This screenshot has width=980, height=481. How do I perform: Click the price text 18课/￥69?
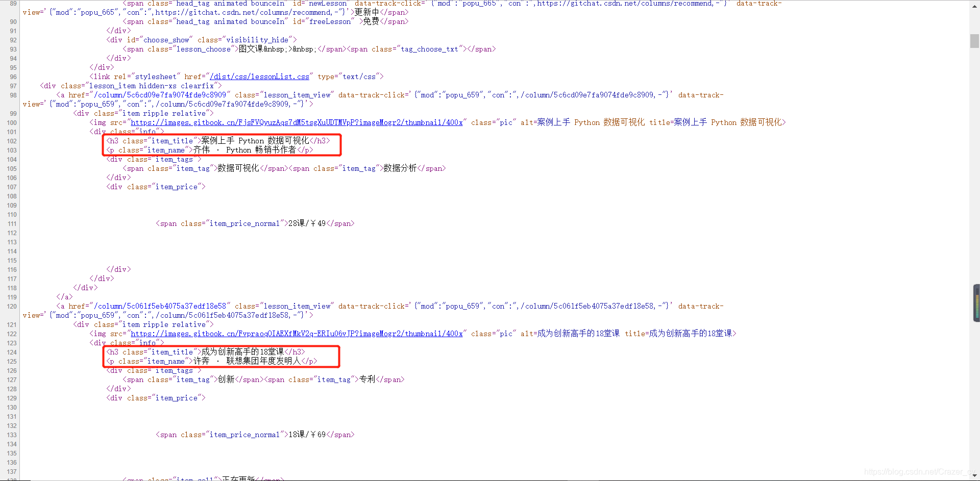[x=307, y=435]
